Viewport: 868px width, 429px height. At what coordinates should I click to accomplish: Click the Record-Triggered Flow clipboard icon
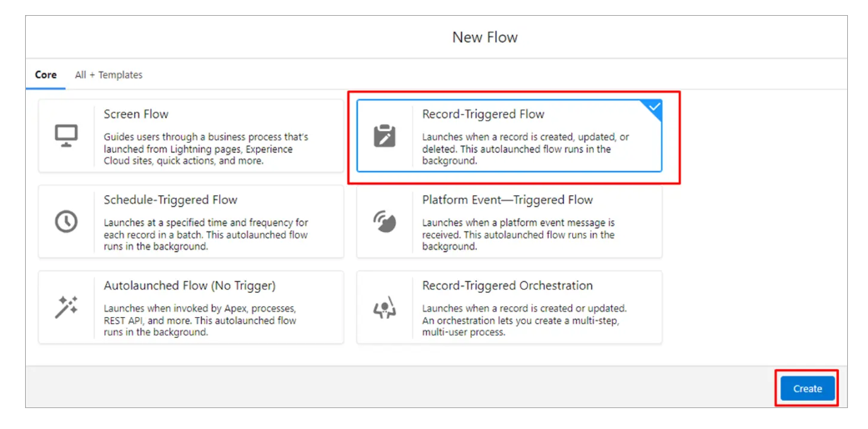(x=384, y=135)
